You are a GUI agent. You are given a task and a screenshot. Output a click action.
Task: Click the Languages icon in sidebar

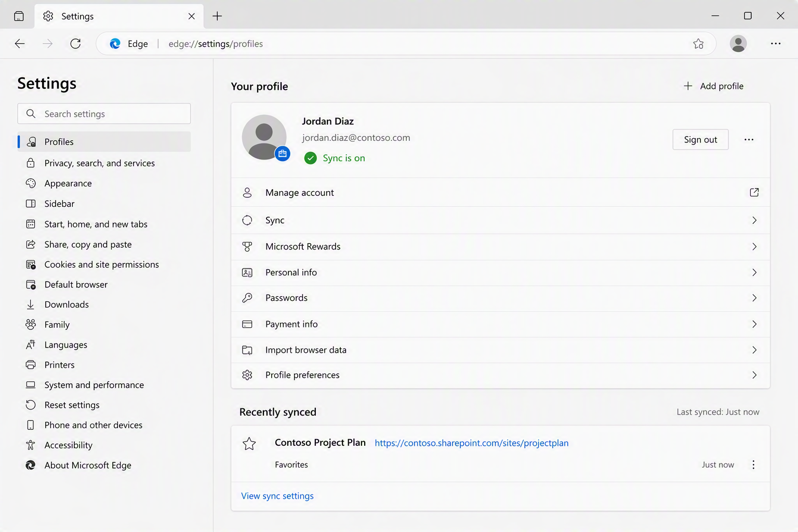[31, 344]
